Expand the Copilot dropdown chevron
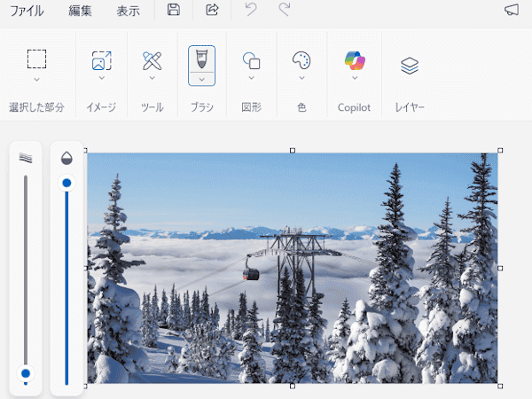This screenshot has width=532, height=399. (x=355, y=78)
